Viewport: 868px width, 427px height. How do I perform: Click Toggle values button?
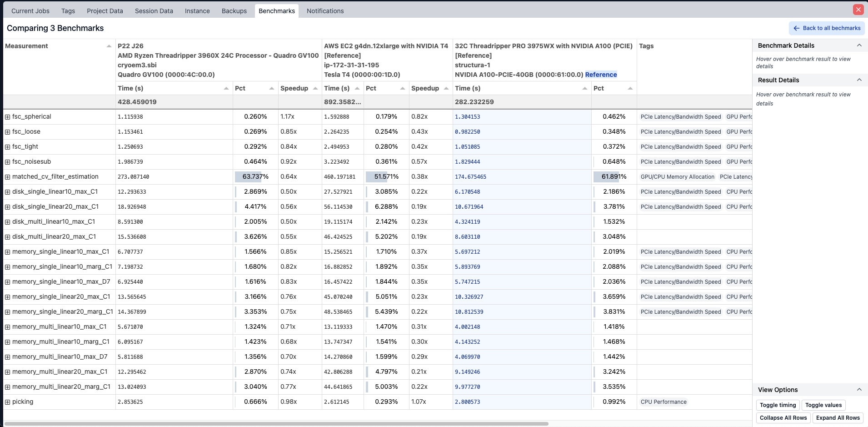point(823,405)
